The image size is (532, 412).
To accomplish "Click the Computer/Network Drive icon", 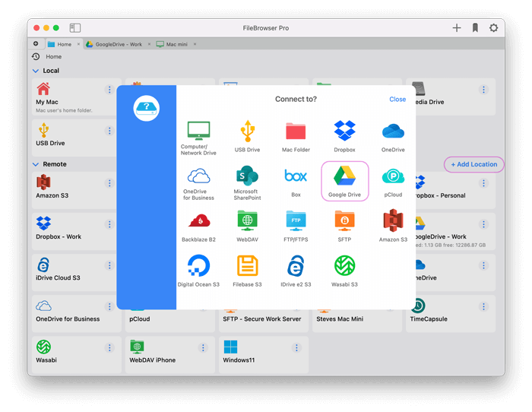I will (198, 132).
